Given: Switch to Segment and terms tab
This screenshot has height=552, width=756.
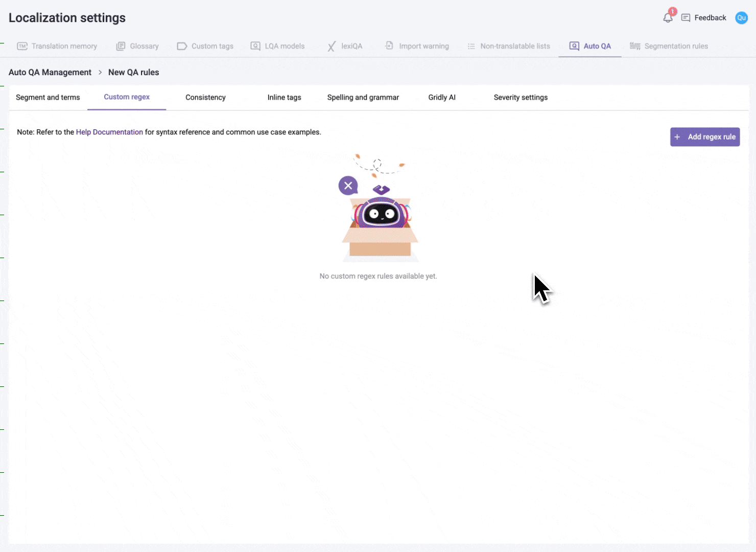Looking at the screenshot, I should coord(48,98).
